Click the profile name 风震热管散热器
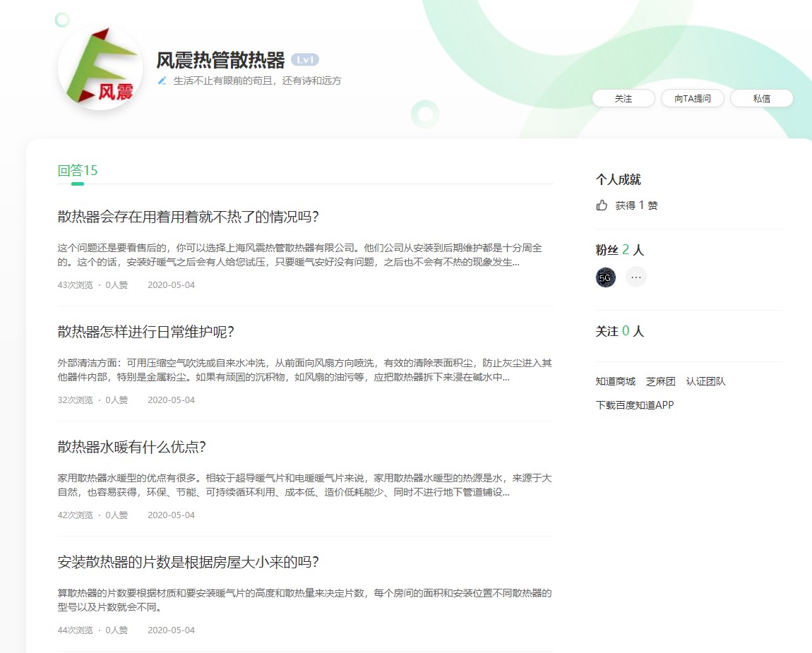Screen dimensions: 812x653 point(220,60)
